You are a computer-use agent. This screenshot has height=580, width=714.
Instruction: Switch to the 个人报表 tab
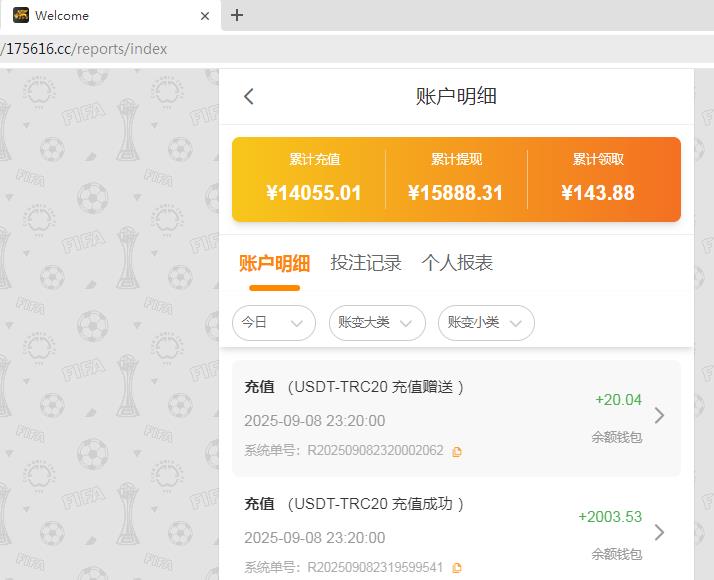(457, 263)
